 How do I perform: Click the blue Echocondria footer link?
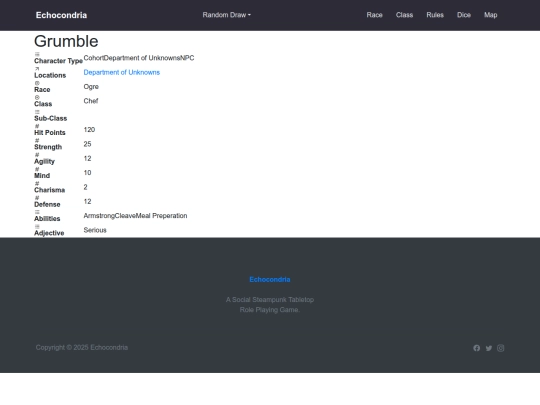(x=270, y=280)
